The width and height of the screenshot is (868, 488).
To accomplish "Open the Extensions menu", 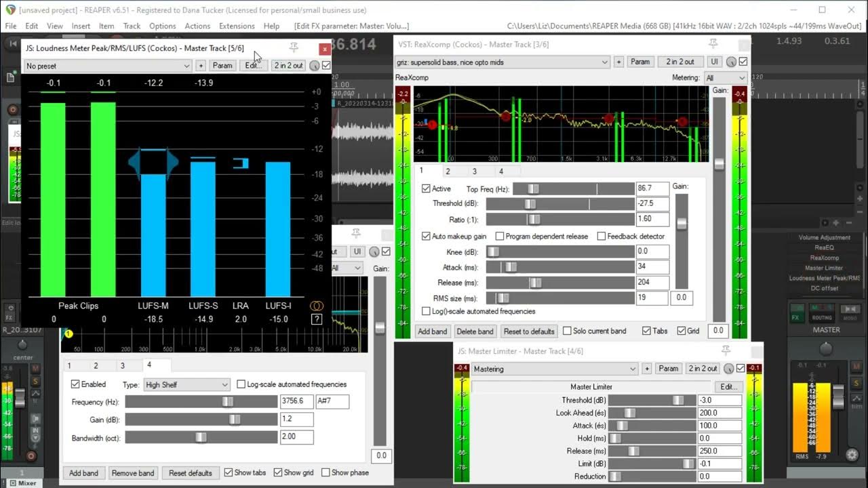I will click(237, 26).
